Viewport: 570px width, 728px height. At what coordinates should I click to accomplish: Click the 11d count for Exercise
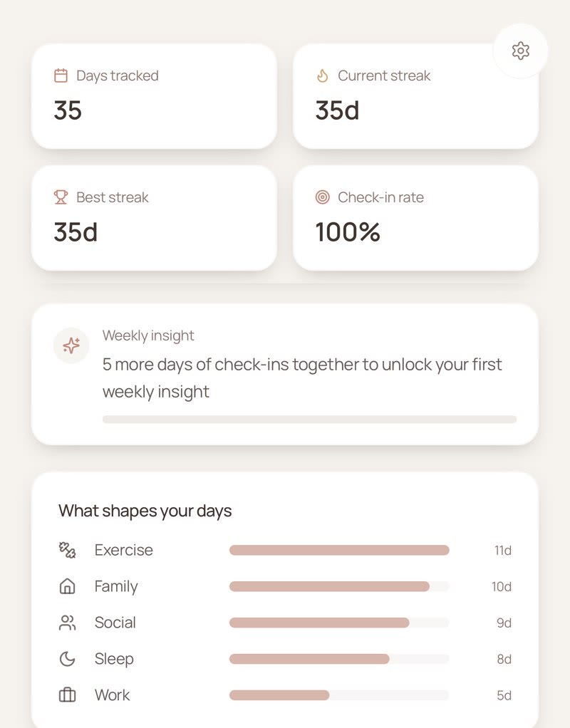[502, 550]
